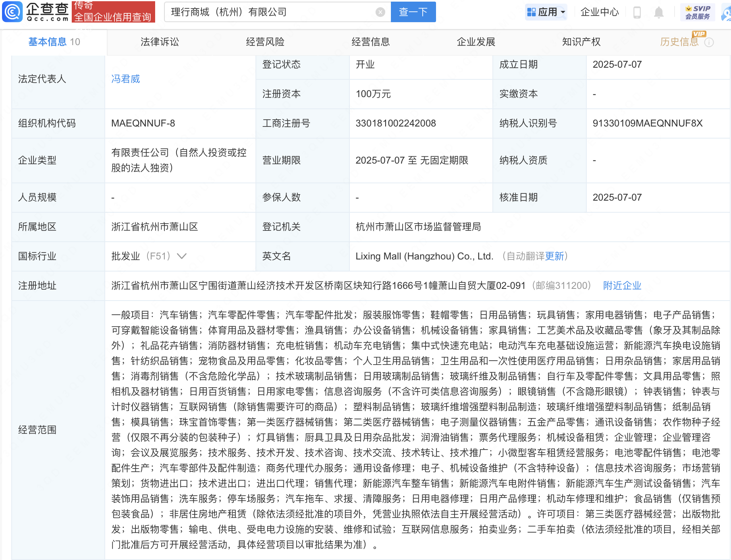
Task: Click the 注册地址 row label
Action: point(37,286)
